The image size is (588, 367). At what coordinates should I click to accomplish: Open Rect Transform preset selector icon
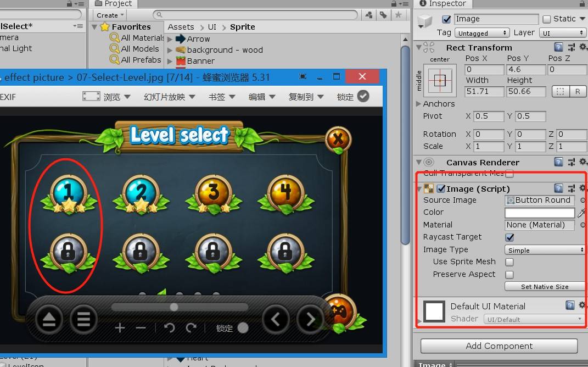point(571,47)
